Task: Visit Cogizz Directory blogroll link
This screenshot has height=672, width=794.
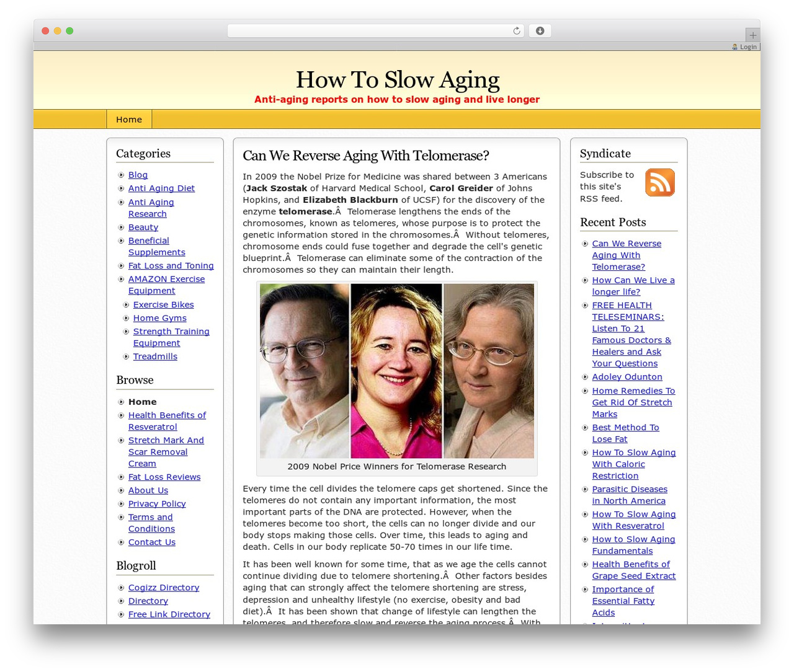Action: click(164, 588)
